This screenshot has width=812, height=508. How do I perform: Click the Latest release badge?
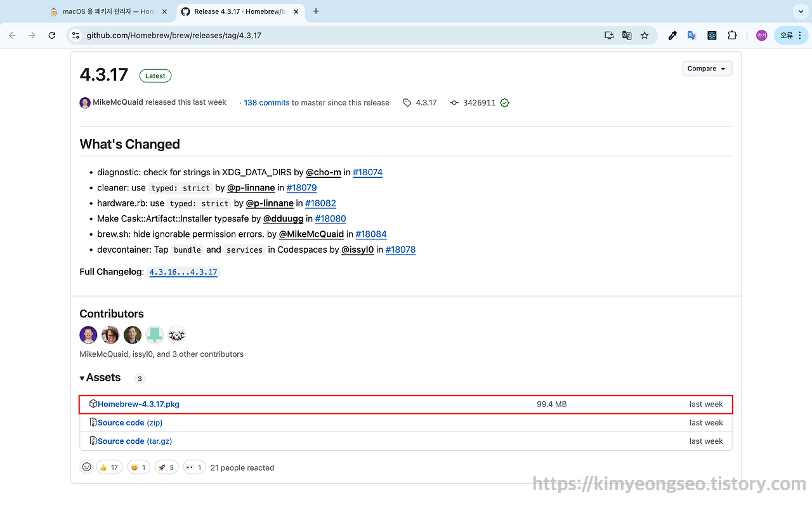155,76
